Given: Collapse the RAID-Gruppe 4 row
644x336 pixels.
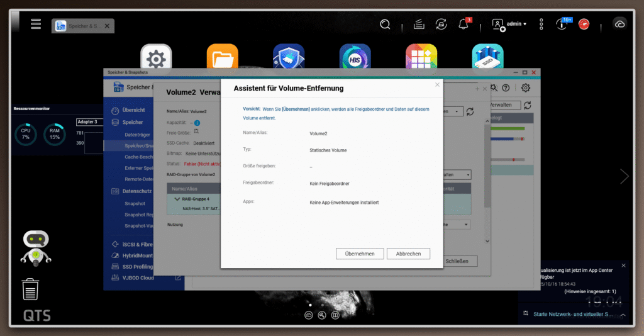Looking at the screenshot, I should (x=177, y=198).
